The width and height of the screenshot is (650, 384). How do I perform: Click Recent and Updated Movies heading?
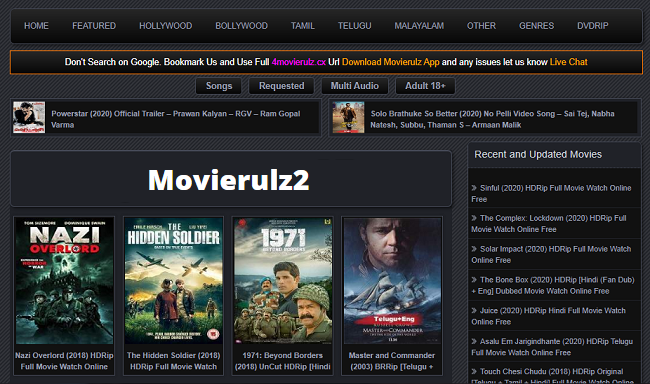(538, 154)
